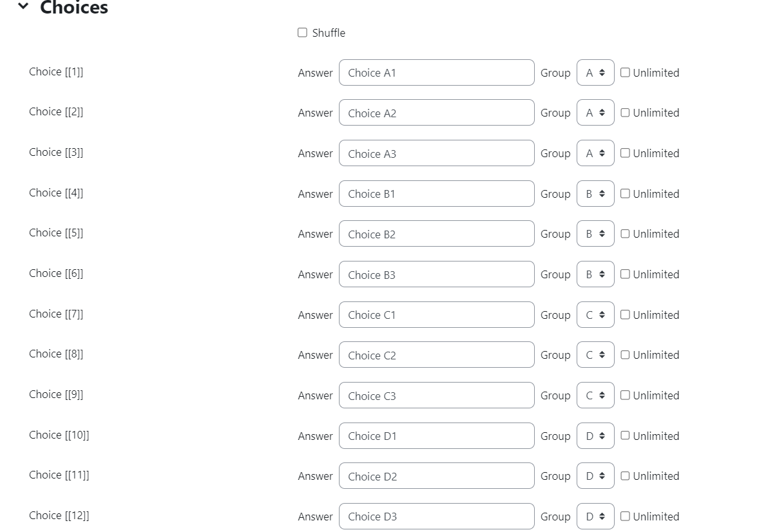Change Group selector for Choice B1
Image resolution: width=777 pixels, height=532 pixels.
[595, 194]
